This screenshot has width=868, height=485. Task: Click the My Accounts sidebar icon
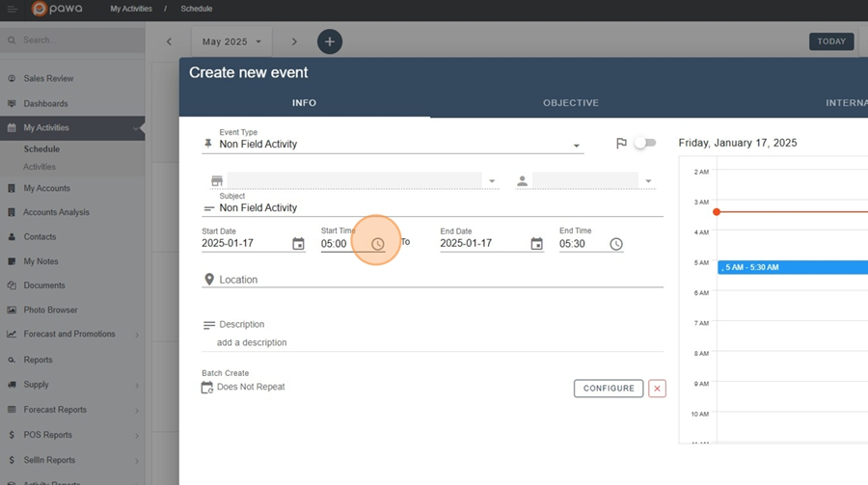coord(12,188)
